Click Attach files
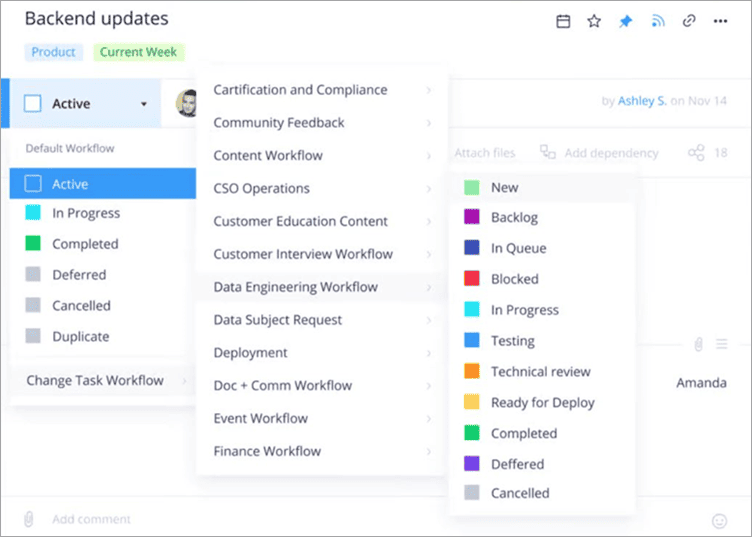Viewport: 752px width, 537px height. click(484, 153)
